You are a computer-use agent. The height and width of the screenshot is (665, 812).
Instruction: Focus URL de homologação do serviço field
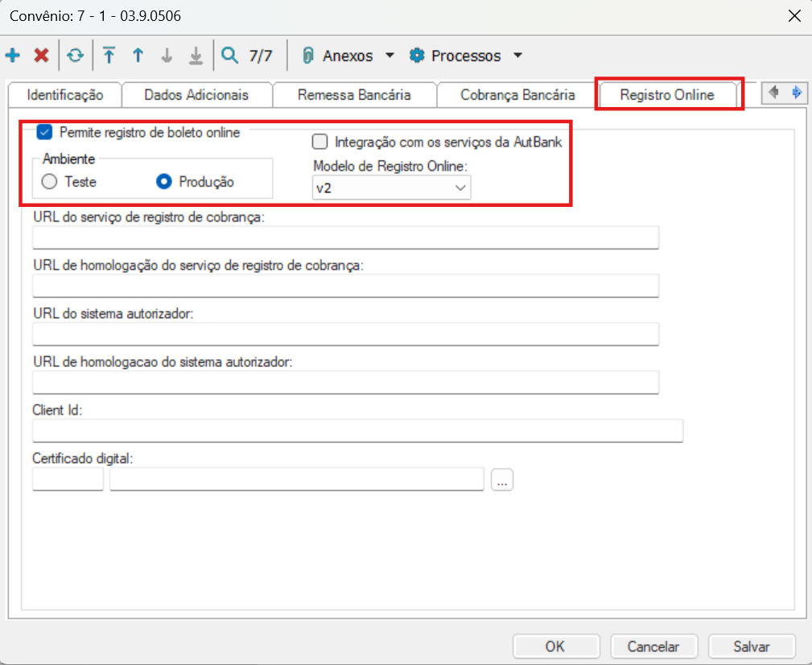(x=345, y=285)
